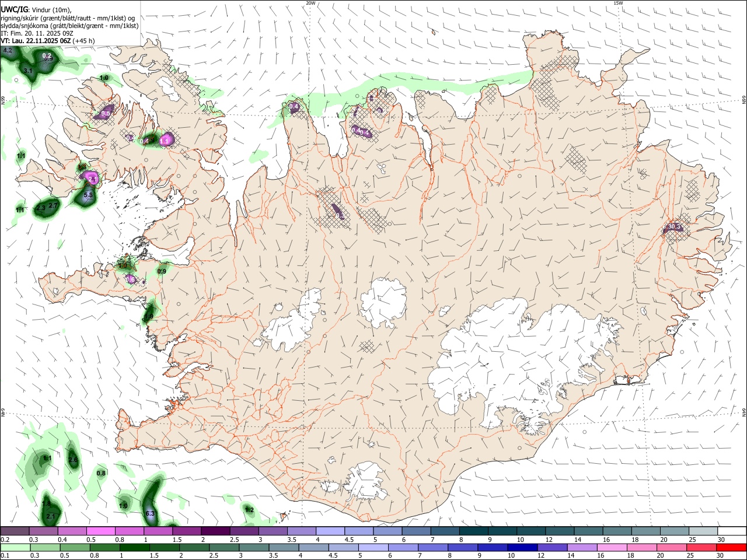Viewport: 747px width, 560px height.
Task: Pick the light pink swatch between 16 and 18, lower row
Action: point(611,547)
